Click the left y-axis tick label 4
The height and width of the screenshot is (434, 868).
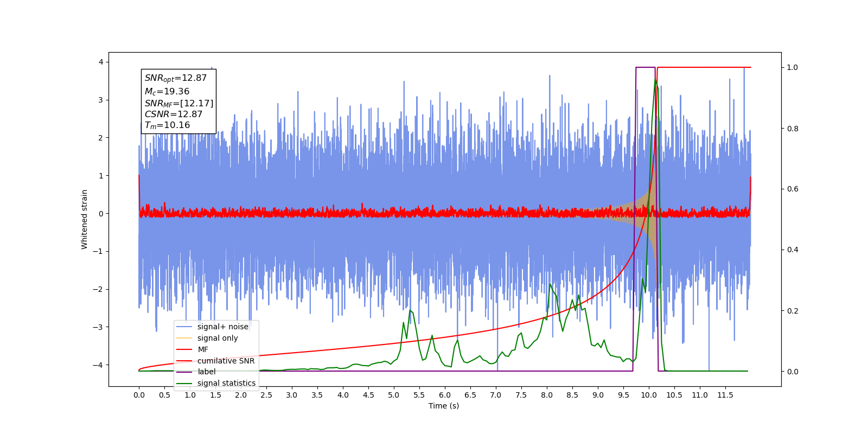coord(101,62)
